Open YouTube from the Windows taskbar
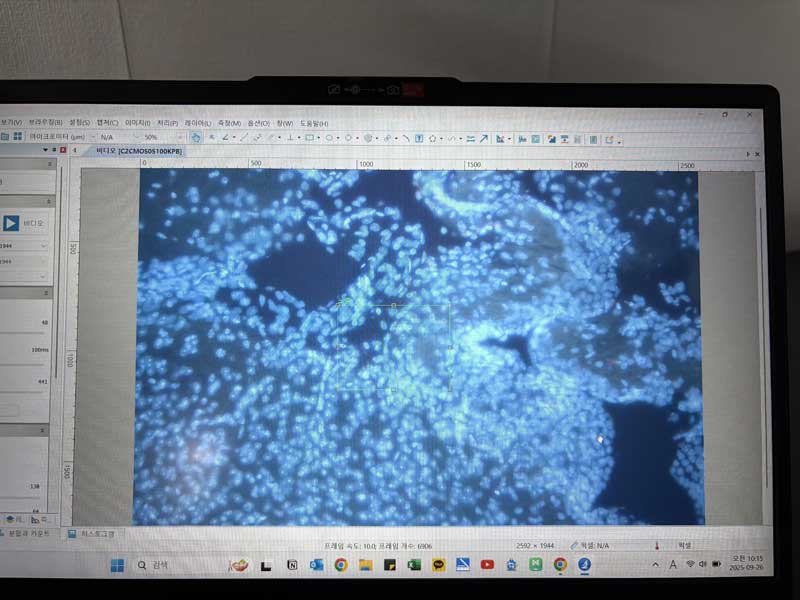The width and height of the screenshot is (800, 600). tap(487, 565)
